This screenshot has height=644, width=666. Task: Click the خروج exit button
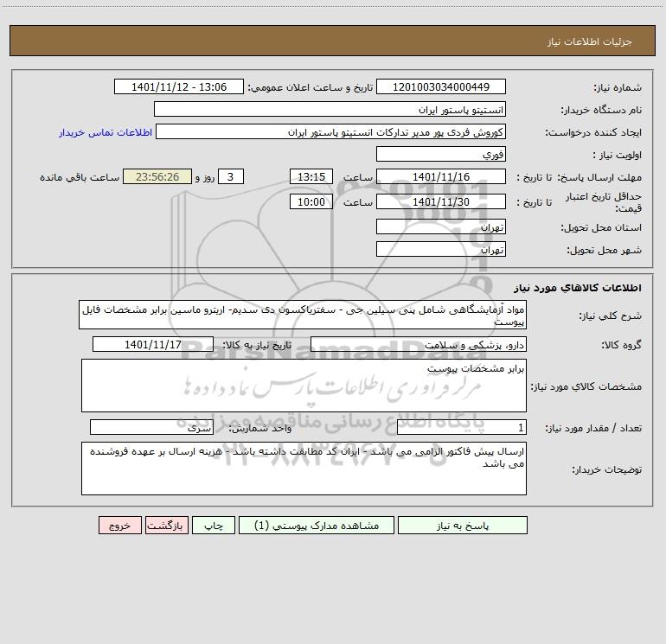point(119,525)
